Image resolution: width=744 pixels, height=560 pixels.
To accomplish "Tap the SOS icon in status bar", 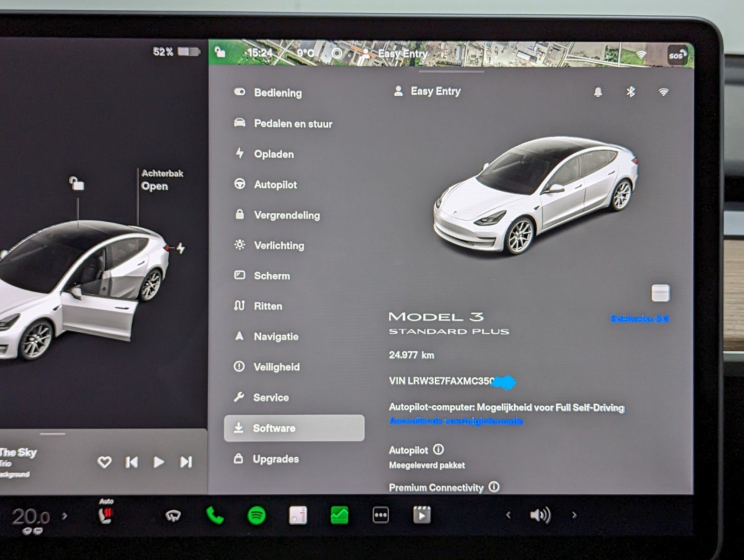I will tap(677, 56).
